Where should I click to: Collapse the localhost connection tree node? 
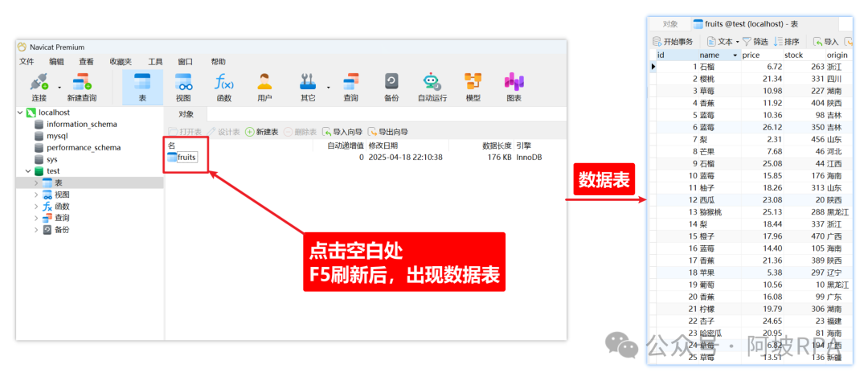(21, 113)
